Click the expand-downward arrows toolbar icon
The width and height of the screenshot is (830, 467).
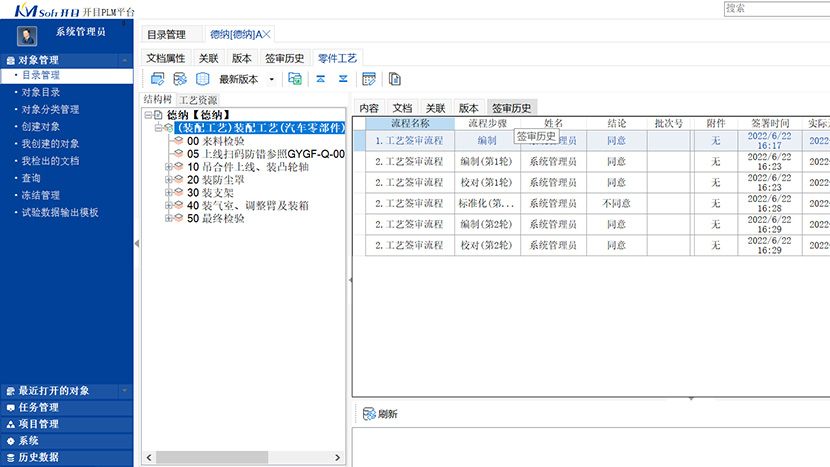[343, 79]
